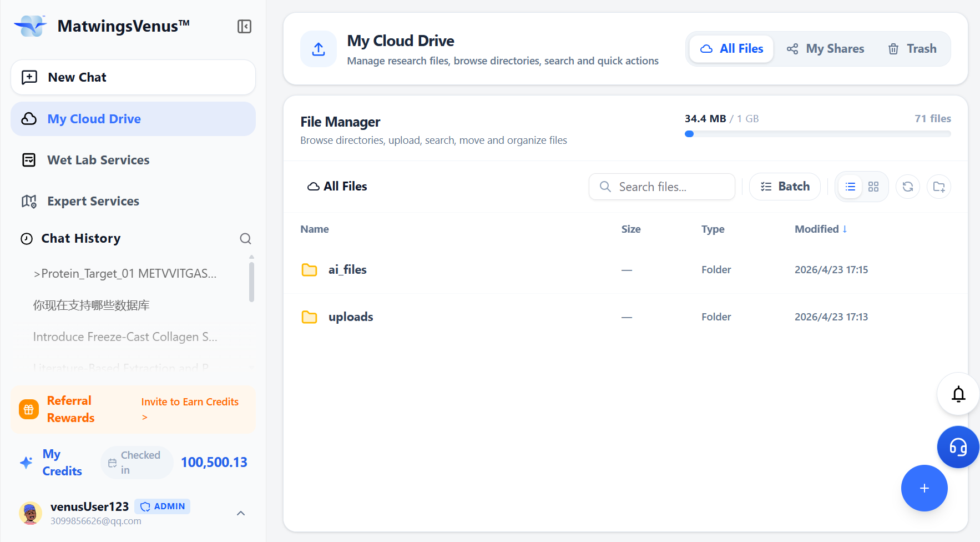The image size is (980, 542).
Task: Switch to Trash tab
Action: [x=912, y=49]
